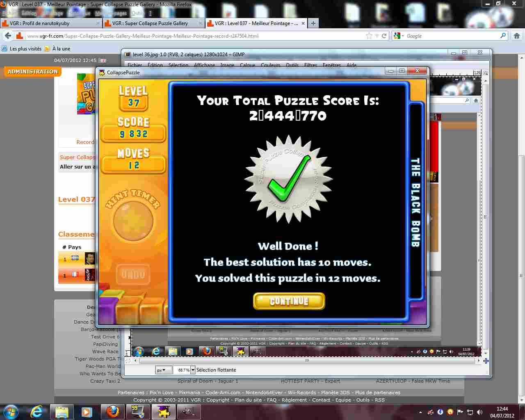Show hidden system tray icons arrow

point(420,412)
